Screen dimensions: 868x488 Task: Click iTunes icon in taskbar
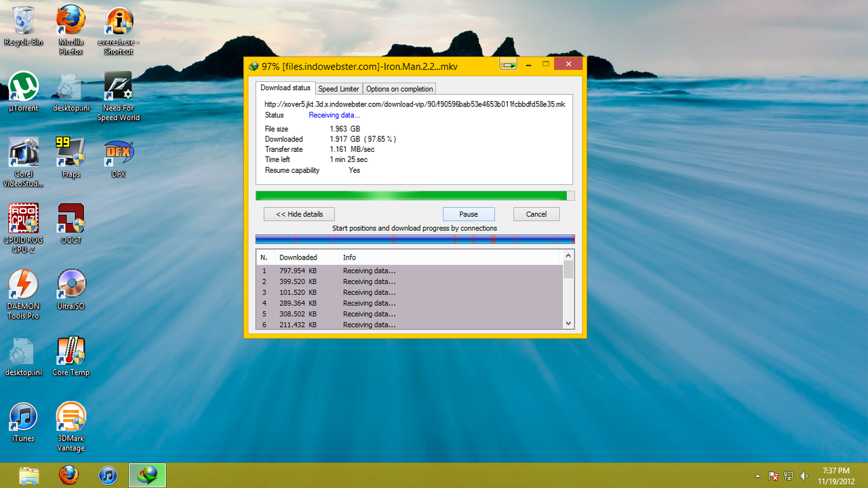click(x=108, y=475)
